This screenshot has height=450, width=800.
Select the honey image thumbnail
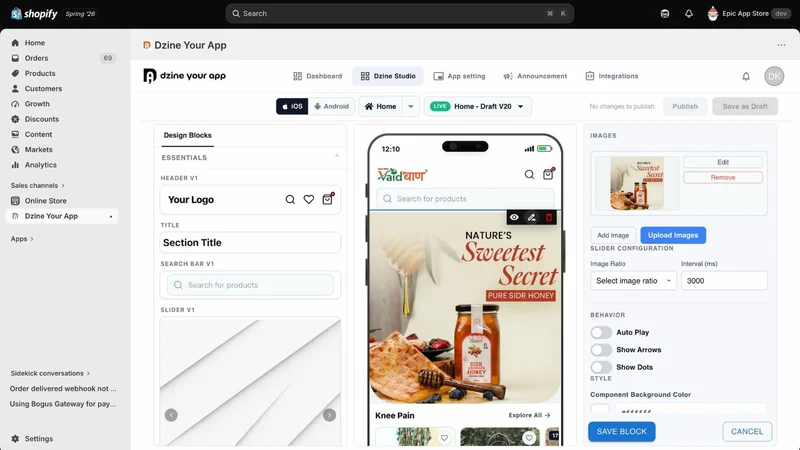point(637,184)
